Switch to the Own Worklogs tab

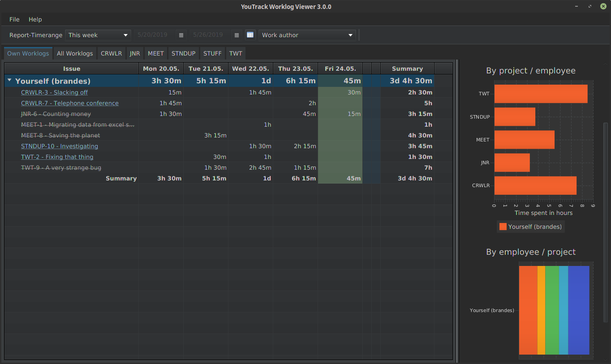coord(28,53)
